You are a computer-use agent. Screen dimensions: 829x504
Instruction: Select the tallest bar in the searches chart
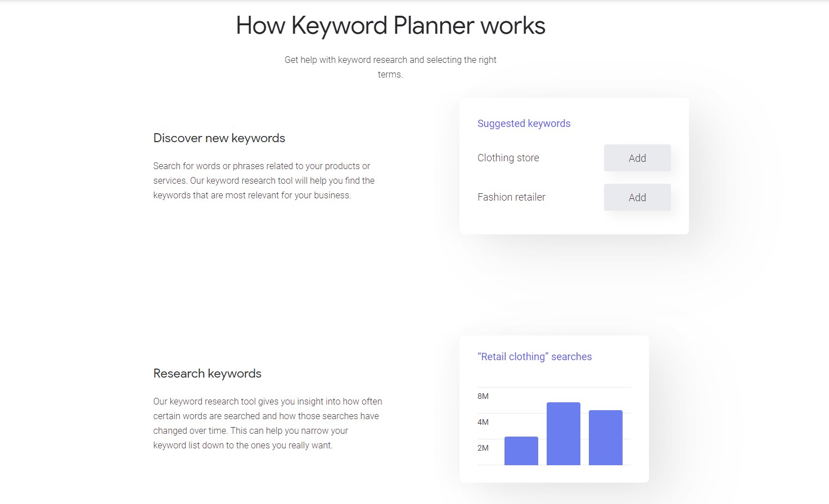click(x=563, y=434)
